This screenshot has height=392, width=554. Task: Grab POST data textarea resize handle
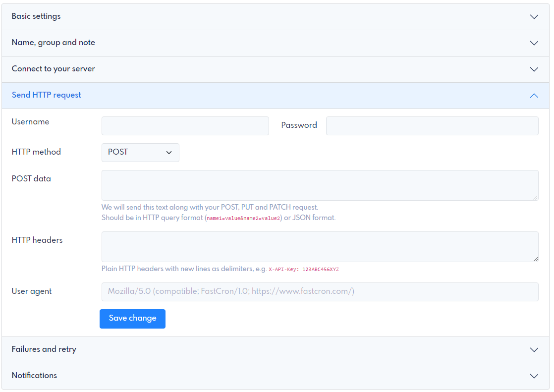(536, 198)
